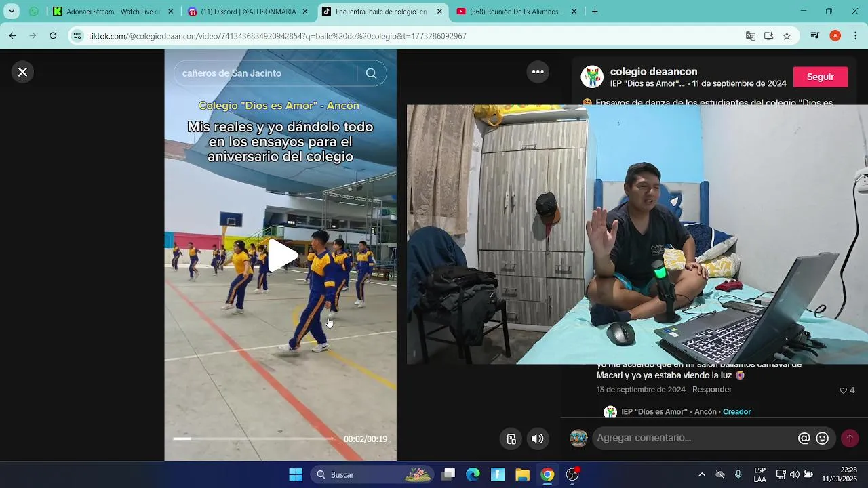This screenshot has height=488, width=868.
Task: Open the site information icon in address bar
Action: point(77,36)
